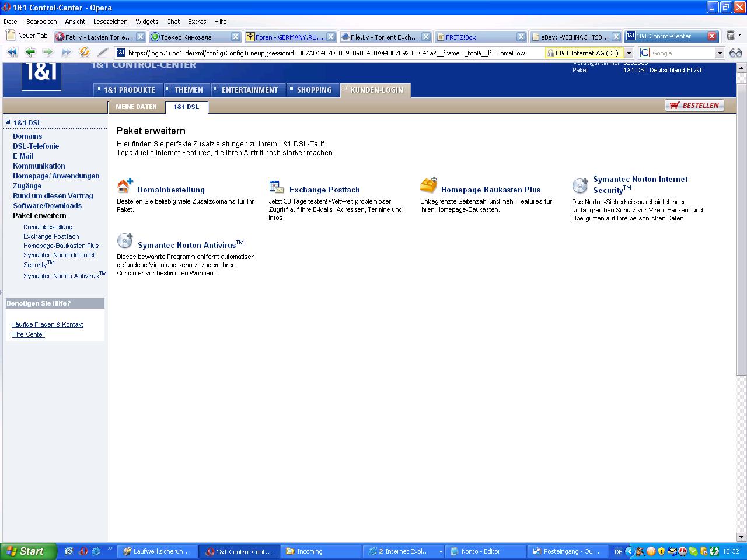This screenshot has width=747, height=560.
Task: Click the Wand password icon in the toolbar
Action: (x=103, y=52)
